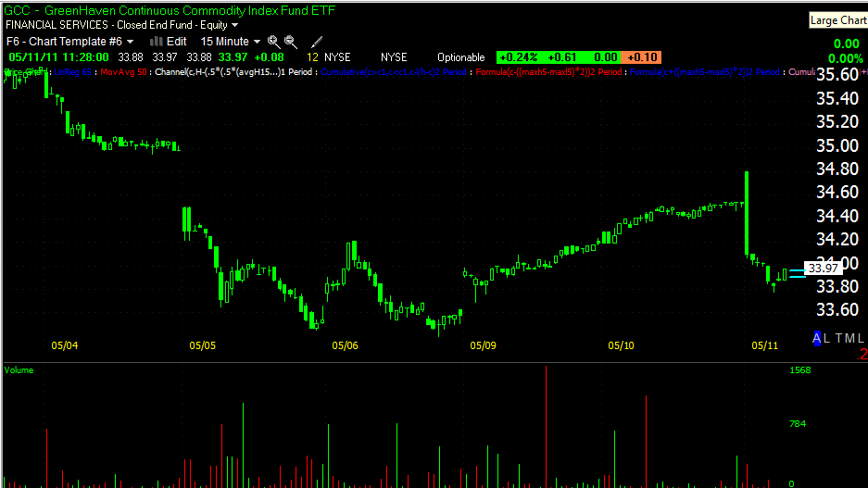Select the MovAvg 50 indicator label
Viewport: 868px width, 488px height.
tap(123, 72)
